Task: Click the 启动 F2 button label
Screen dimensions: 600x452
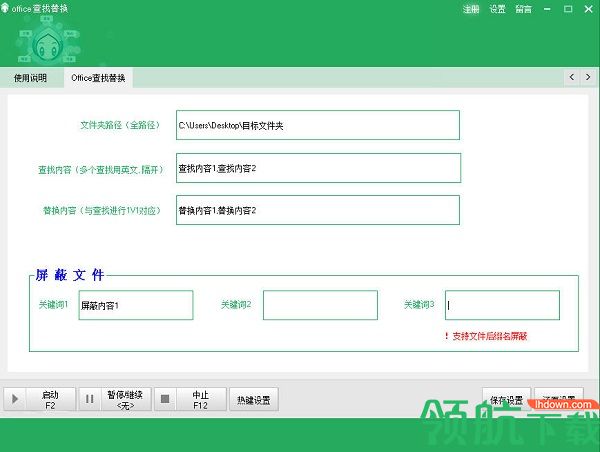Action: (x=50, y=400)
